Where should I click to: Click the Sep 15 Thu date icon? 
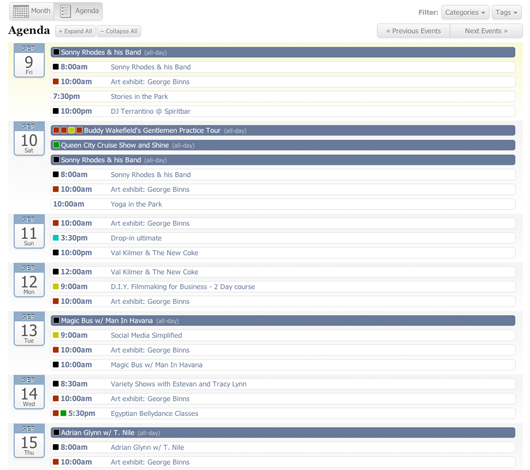point(29,441)
